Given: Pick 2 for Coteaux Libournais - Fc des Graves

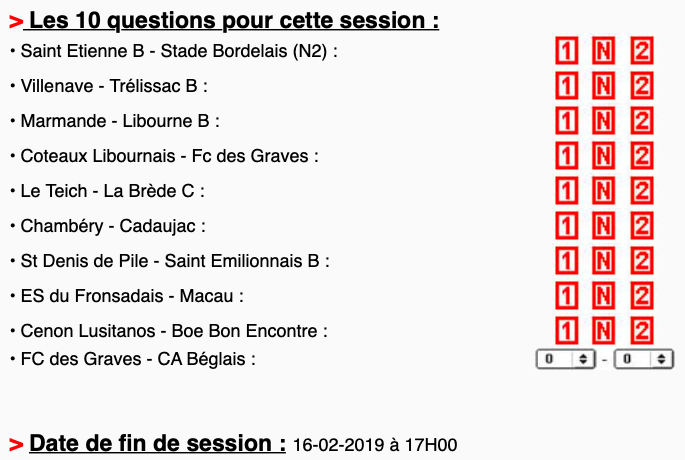Looking at the screenshot, I should [642, 156].
